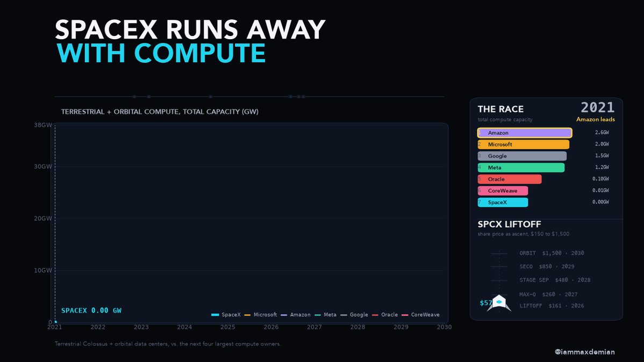Select the Microsoft bar in The Race
Viewport: 644px width, 362px height.
(523, 144)
